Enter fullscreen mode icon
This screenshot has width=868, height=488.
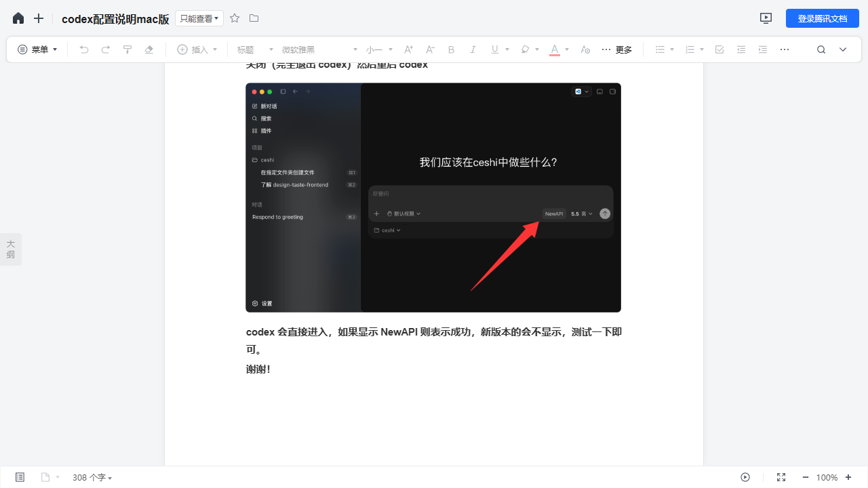(781, 477)
